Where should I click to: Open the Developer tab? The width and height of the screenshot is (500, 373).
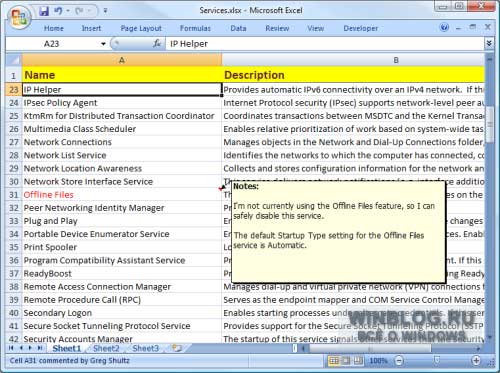361,28
